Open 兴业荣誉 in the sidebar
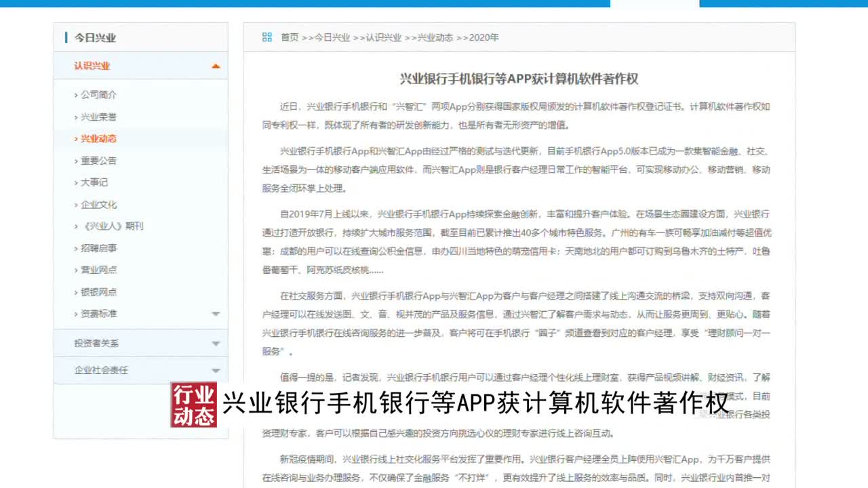 tap(98, 117)
